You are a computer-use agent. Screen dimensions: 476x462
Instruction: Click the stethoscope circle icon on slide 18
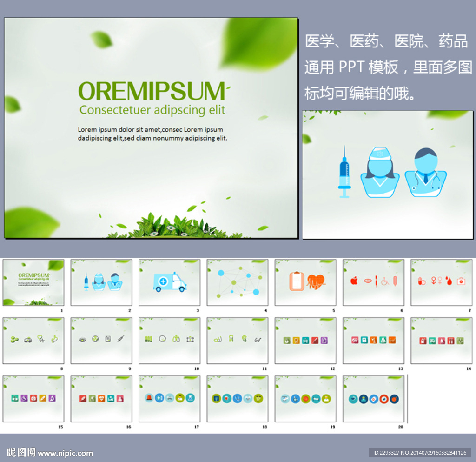238,399
